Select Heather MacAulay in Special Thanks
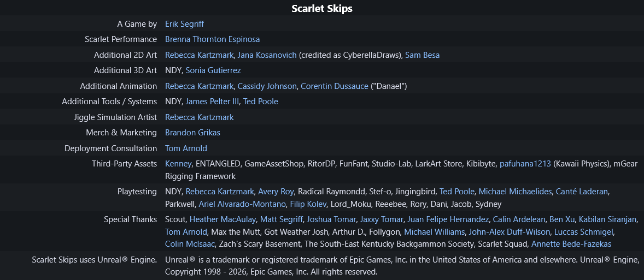Viewport: 644px width, 280px height. tap(223, 219)
